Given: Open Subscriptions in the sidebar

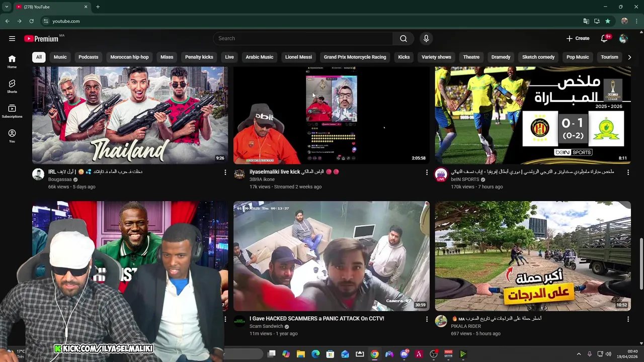Looking at the screenshot, I should 12,111.
